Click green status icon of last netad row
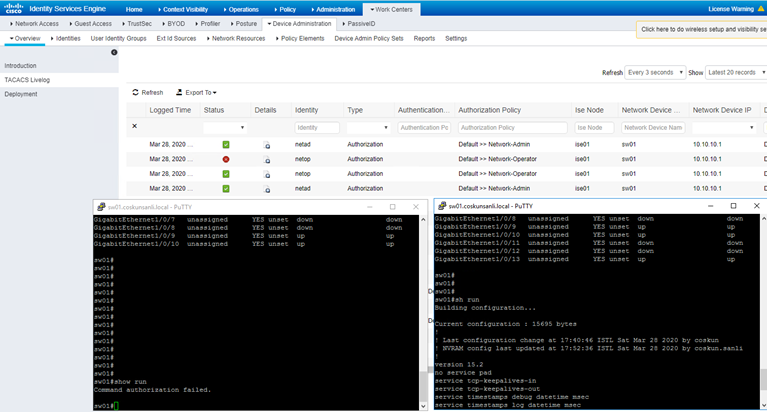The width and height of the screenshot is (767, 412). pyautogui.click(x=226, y=188)
